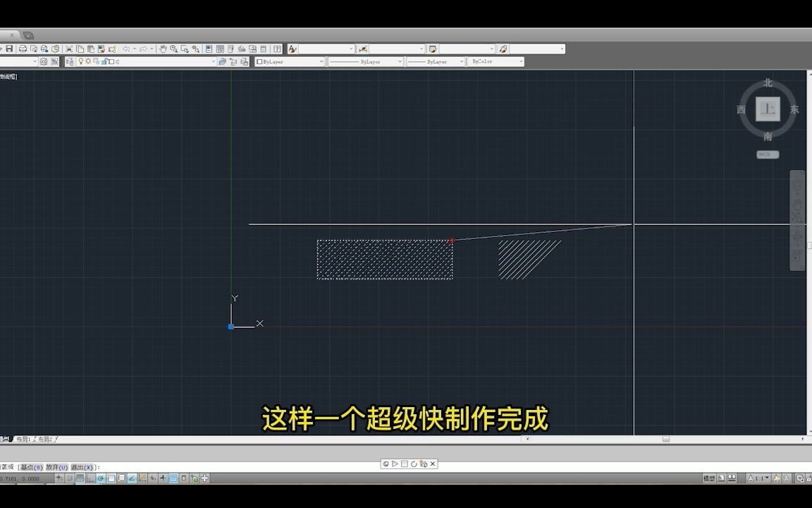This screenshot has height=508, width=812.
Task: Open the Plot (print) tool
Action: (22, 49)
